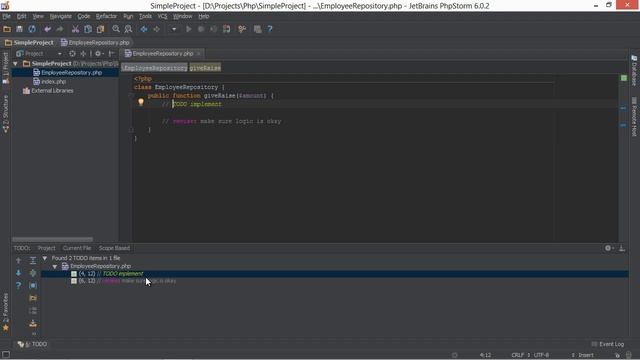Click the giveRaise breadcrumb
The width and height of the screenshot is (640, 360).
point(205,68)
